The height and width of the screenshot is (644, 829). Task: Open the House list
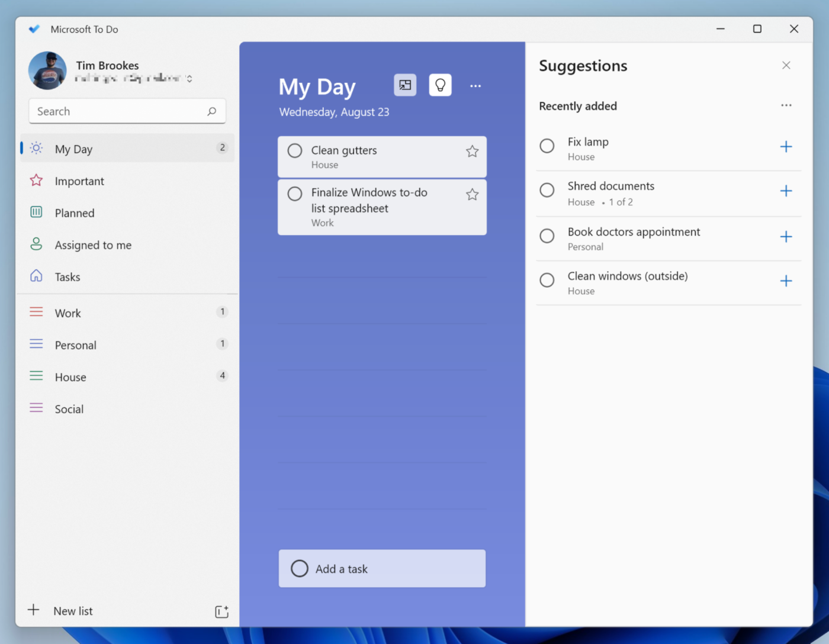click(127, 376)
